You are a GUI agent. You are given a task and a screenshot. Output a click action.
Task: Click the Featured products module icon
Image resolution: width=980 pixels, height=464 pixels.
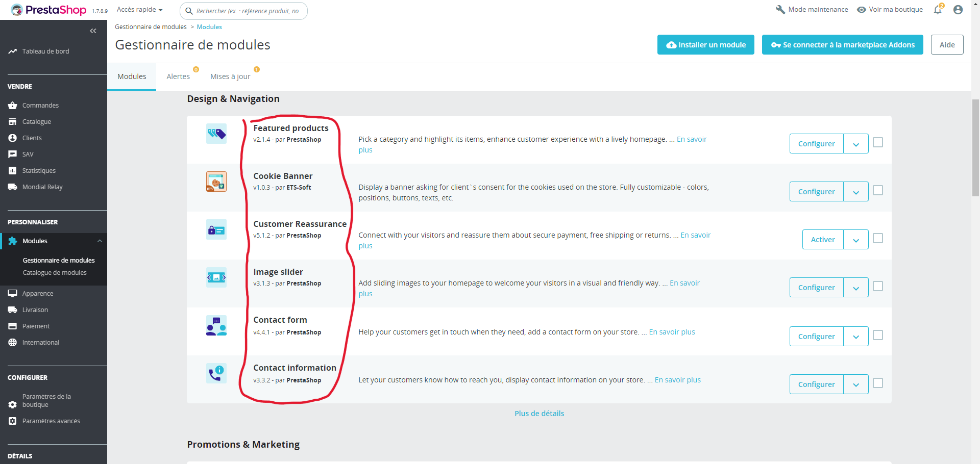tap(216, 134)
